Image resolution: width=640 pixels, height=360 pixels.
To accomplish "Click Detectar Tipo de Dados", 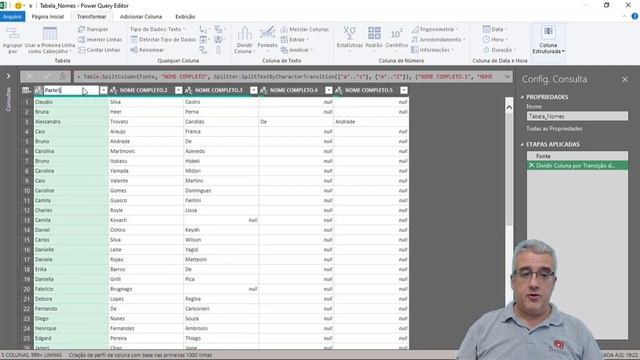I will [163, 40].
